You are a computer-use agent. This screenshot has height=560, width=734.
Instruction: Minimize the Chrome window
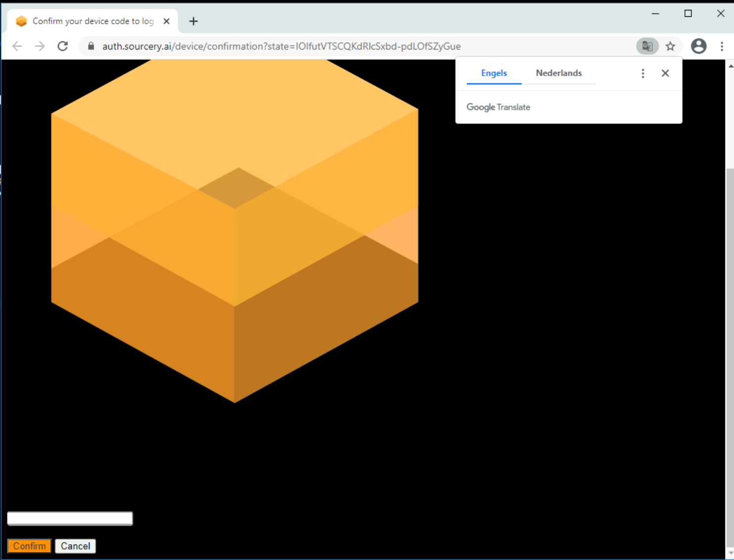655,13
